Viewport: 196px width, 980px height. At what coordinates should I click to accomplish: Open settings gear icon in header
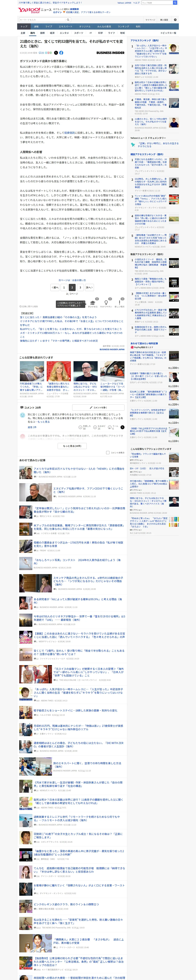pyautogui.click(x=175, y=20)
